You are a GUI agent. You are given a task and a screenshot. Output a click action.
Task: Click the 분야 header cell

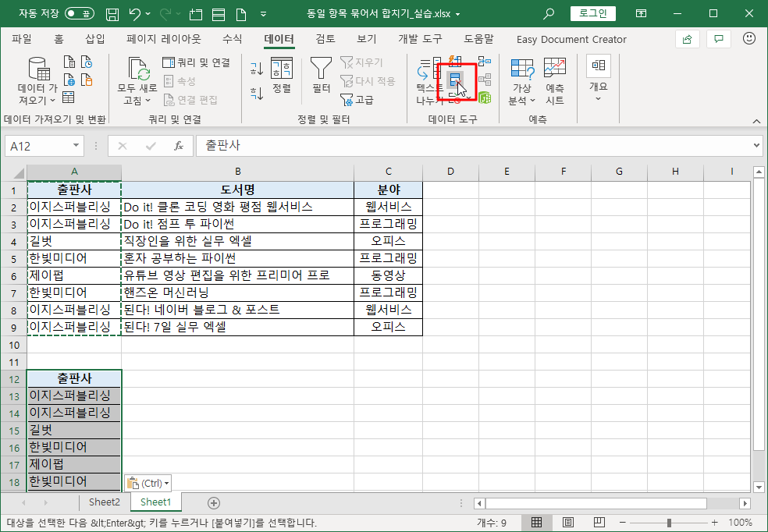[x=388, y=190]
